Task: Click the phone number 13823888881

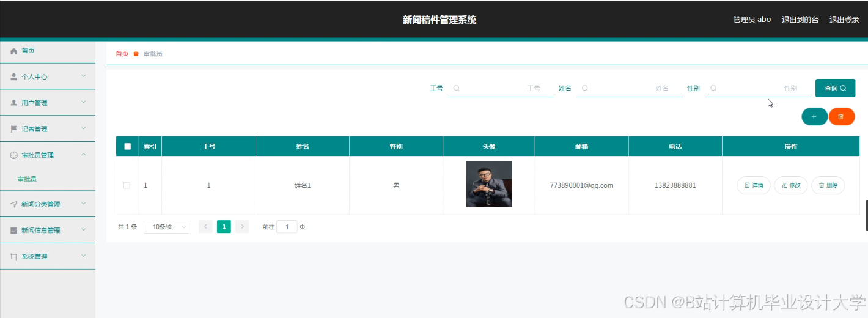Action: 675,185
